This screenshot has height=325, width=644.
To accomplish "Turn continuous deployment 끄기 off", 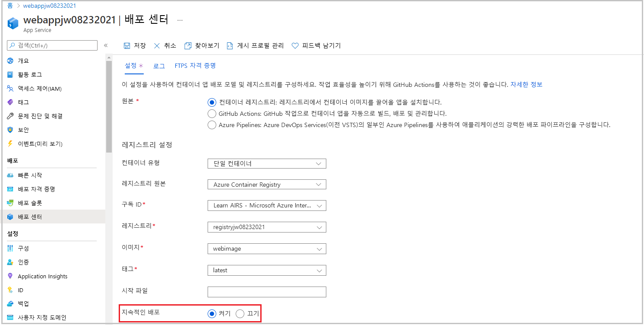I will tap(240, 314).
